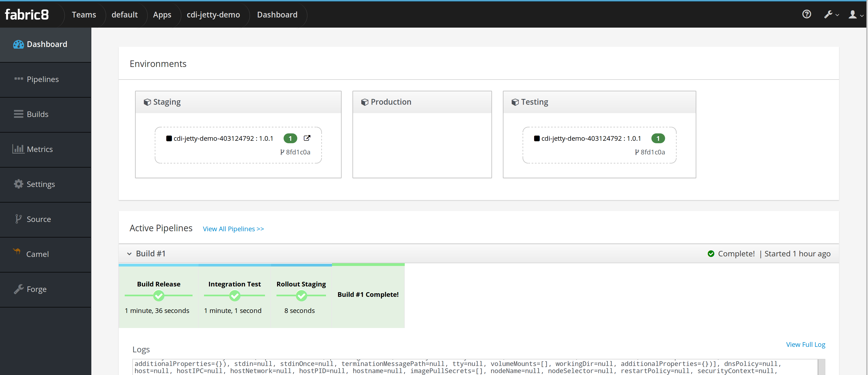Click Build Release stage checkmark
The image size is (868, 375).
[159, 295]
